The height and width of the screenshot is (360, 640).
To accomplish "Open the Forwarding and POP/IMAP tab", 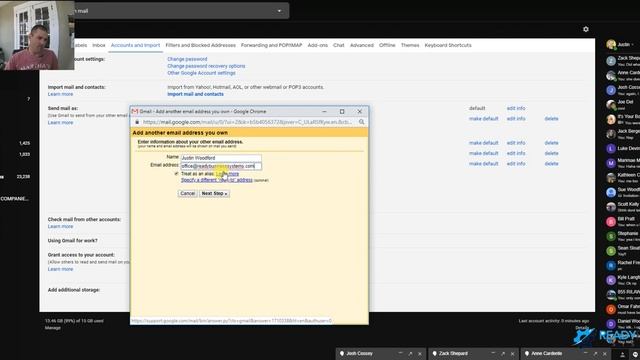I will pyautogui.click(x=271, y=45).
